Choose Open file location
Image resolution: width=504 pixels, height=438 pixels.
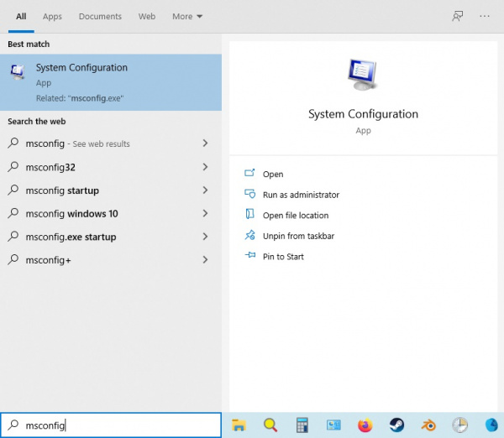(296, 216)
